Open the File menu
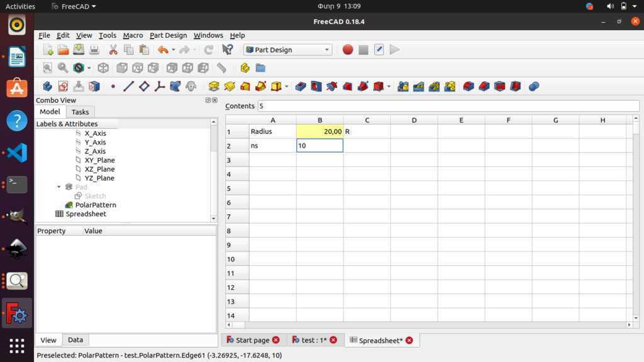The height and width of the screenshot is (362, 644). coord(44,35)
